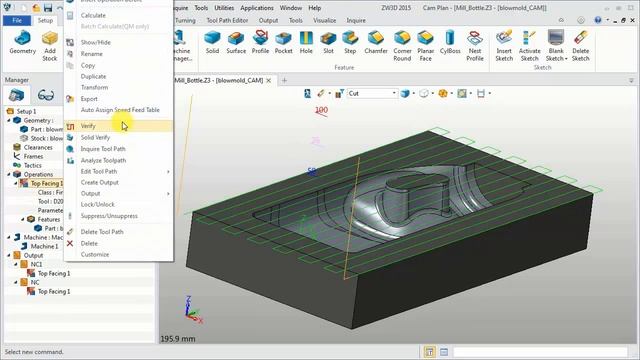The width and height of the screenshot is (640, 360).
Task: Click the highlighted status bar layout icon
Action: [429, 352]
